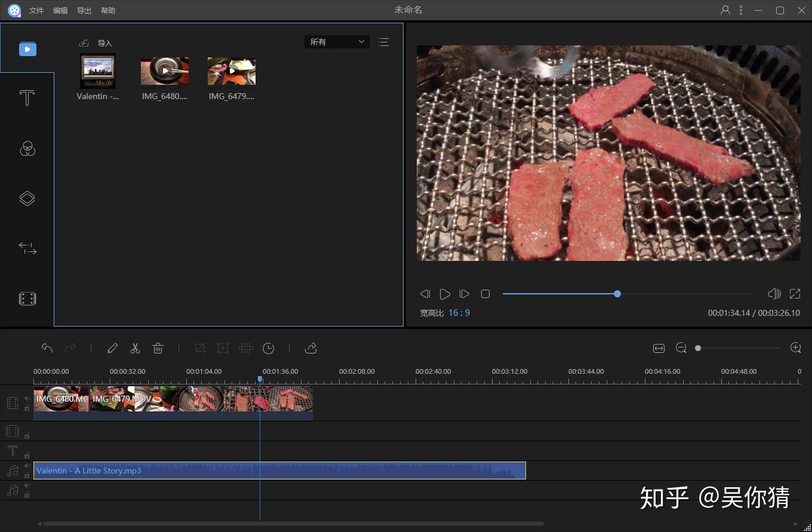Mute the main video track IMG_6480
Viewport: 812px width, 532px height.
[27, 398]
